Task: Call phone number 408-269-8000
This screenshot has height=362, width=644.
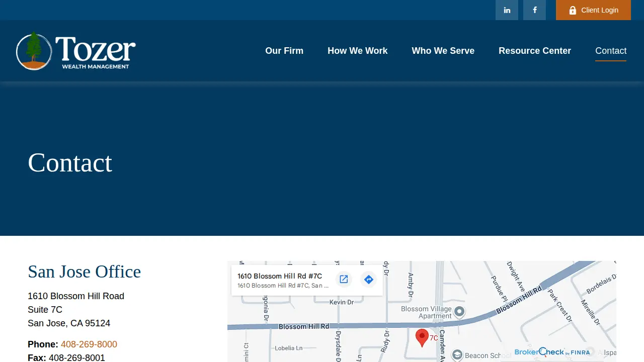Action: 89,344
